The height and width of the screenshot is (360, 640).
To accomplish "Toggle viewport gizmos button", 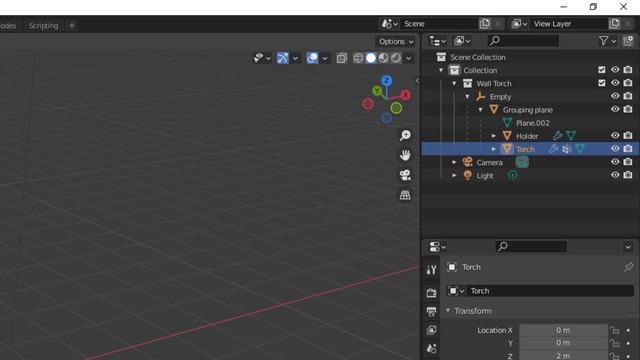I will pyautogui.click(x=282, y=58).
